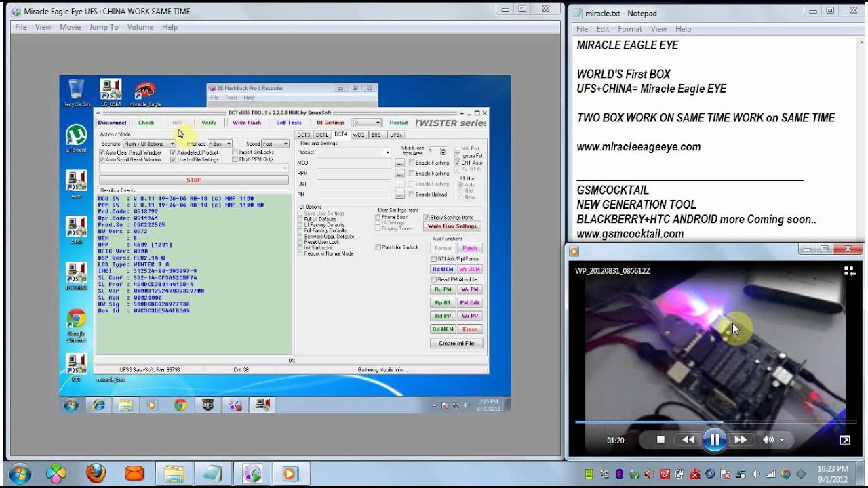Viewport: 868px width, 488px height.
Task: Switch the video player to full screen view
Action: point(845,440)
